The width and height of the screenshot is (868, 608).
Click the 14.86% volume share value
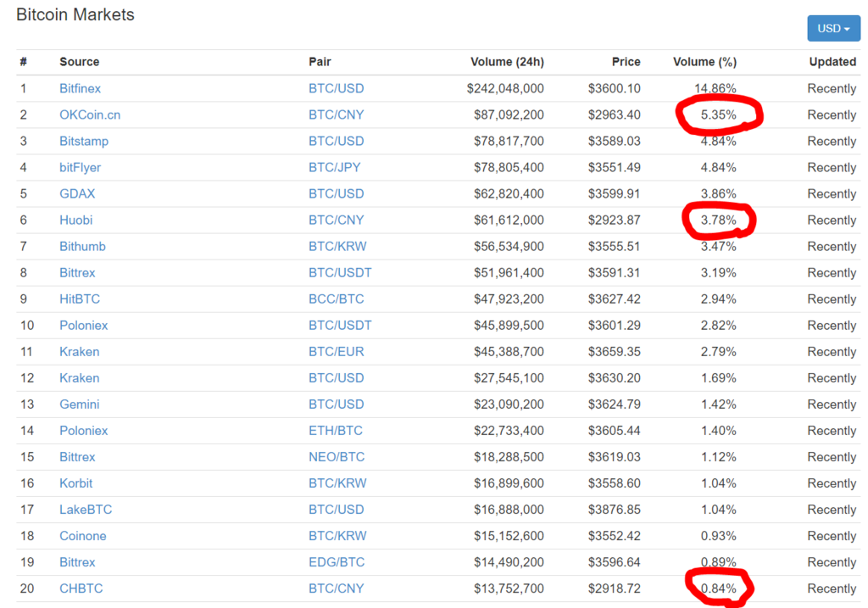[x=715, y=88]
